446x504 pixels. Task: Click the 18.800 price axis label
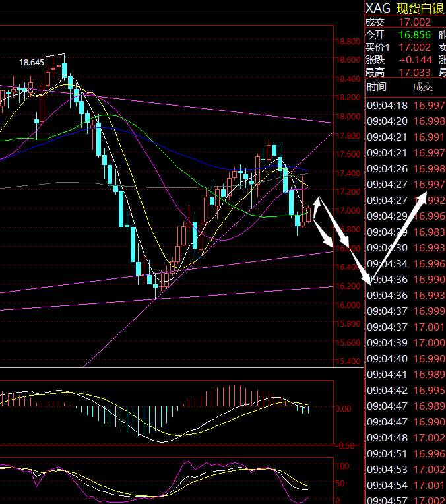point(348,41)
